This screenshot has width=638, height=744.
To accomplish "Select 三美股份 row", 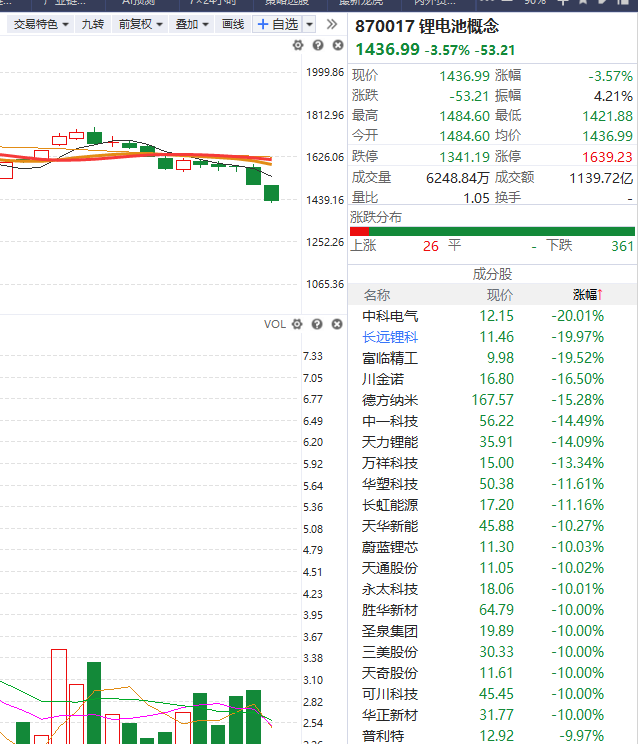I will pyautogui.click(x=492, y=652).
